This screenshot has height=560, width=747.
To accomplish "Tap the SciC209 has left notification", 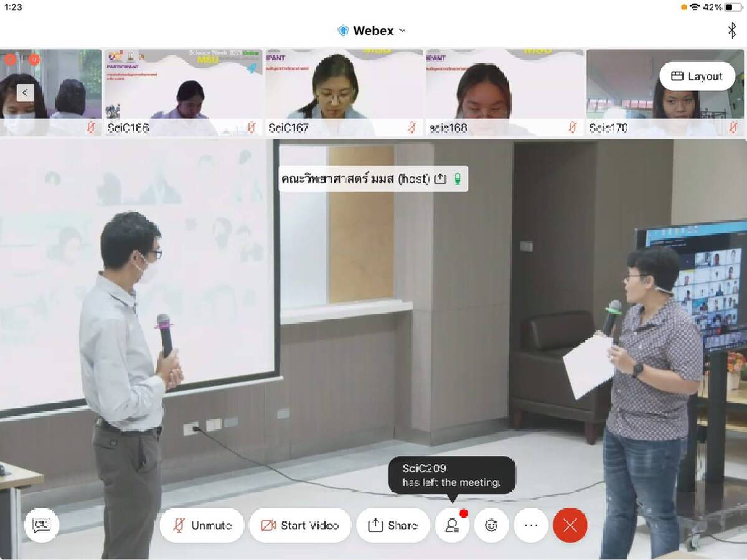I will coord(452,475).
